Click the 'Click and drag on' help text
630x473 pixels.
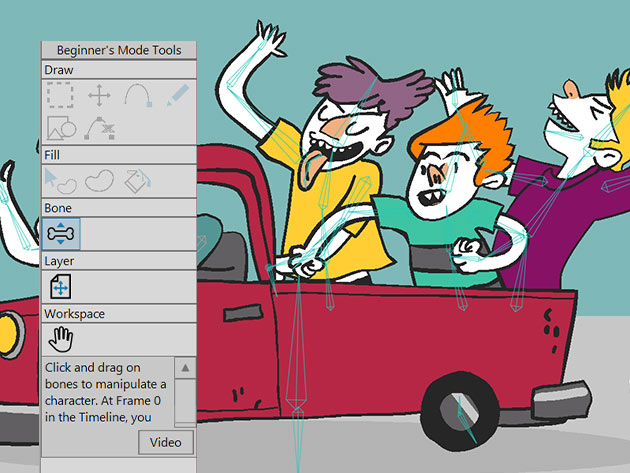click(92, 368)
